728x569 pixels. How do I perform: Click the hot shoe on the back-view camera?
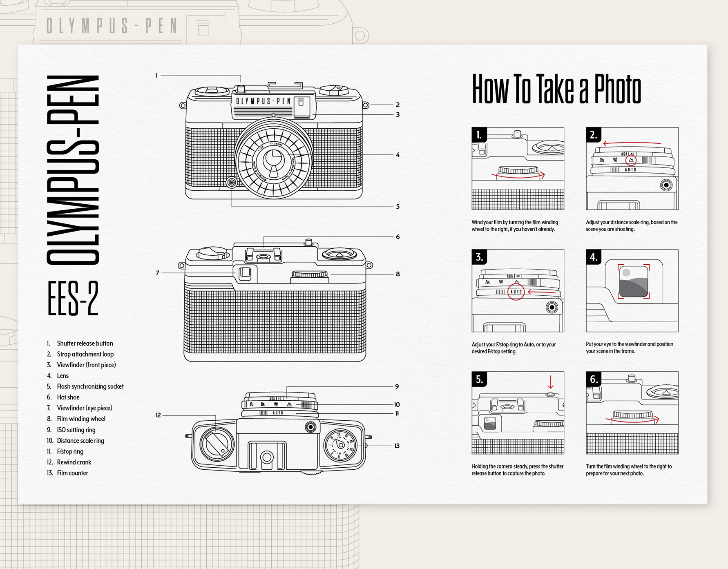tap(264, 254)
